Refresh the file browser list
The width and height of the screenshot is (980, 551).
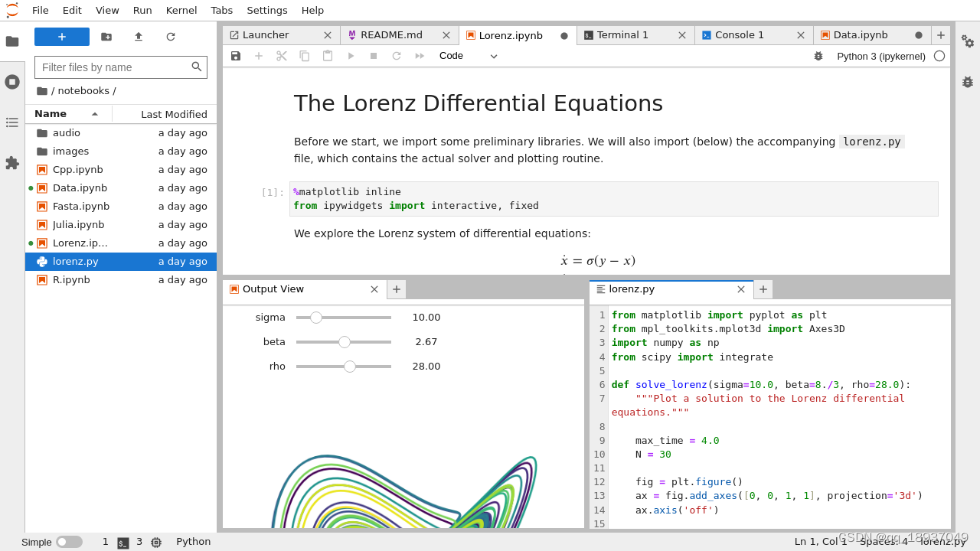tap(171, 37)
